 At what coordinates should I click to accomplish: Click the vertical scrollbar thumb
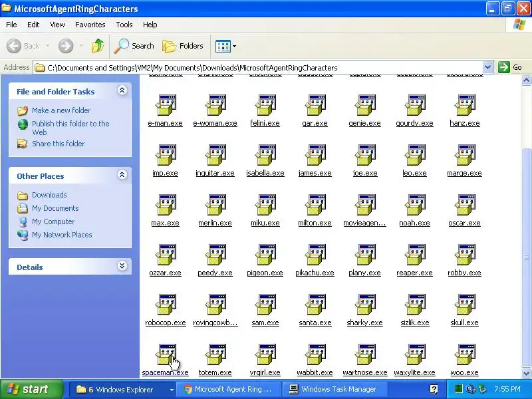526,258
